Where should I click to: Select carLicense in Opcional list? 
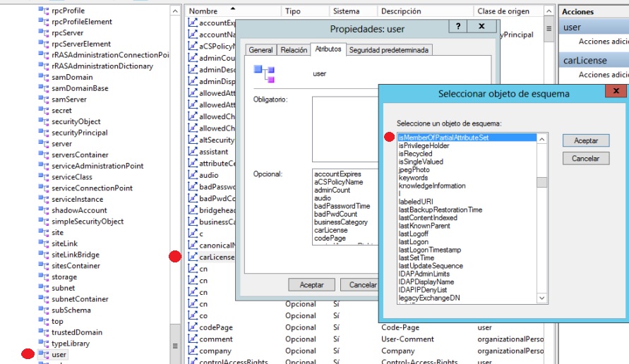pyautogui.click(x=330, y=230)
